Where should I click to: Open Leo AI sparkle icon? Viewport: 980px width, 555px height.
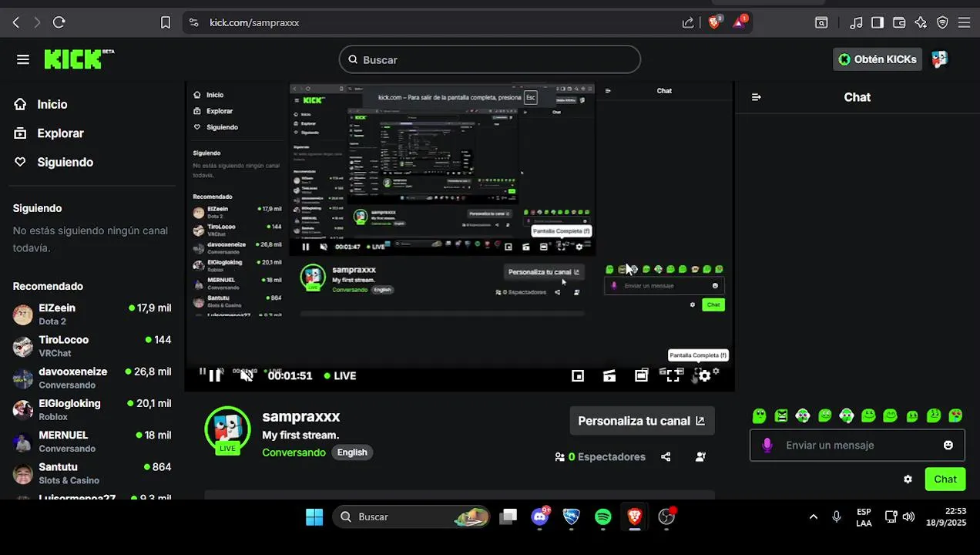point(921,22)
